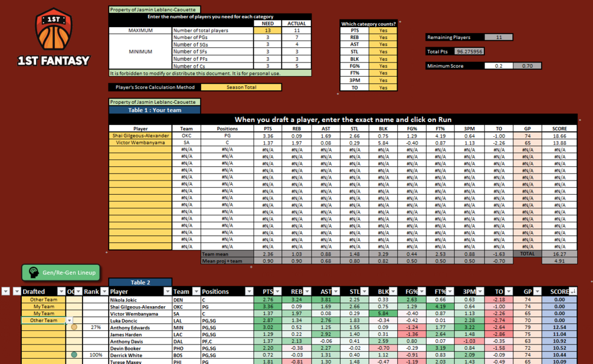This screenshot has width=593, height=364.
Task: Select the Yes cell for TO category
Action: click(x=383, y=88)
